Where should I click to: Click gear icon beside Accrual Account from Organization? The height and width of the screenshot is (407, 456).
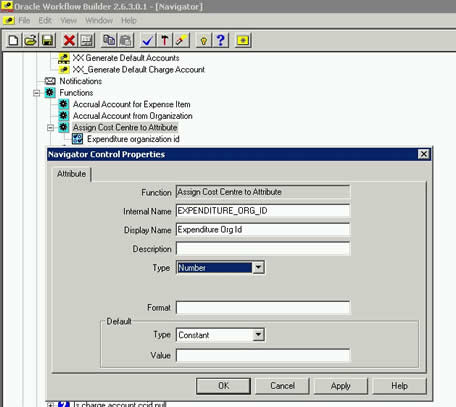pos(64,116)
